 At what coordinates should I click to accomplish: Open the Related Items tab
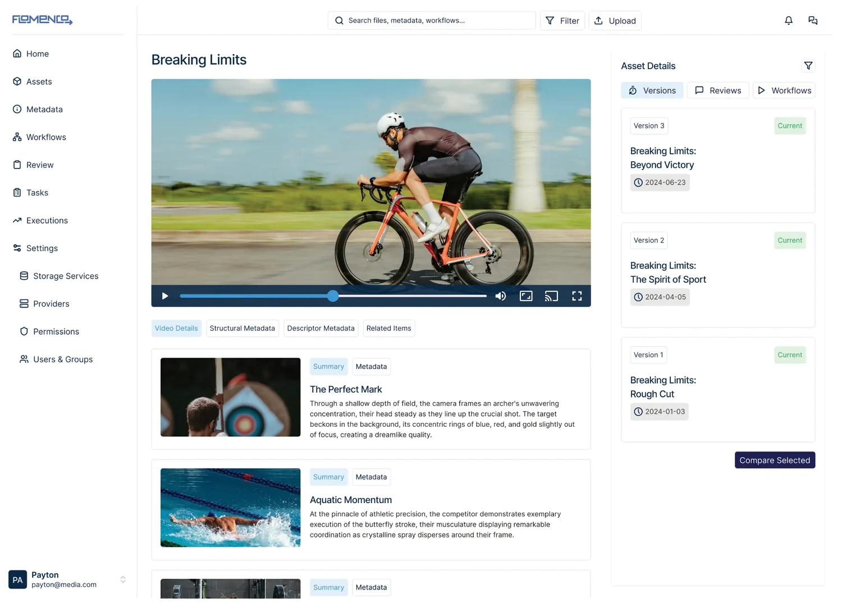point(389,328)
